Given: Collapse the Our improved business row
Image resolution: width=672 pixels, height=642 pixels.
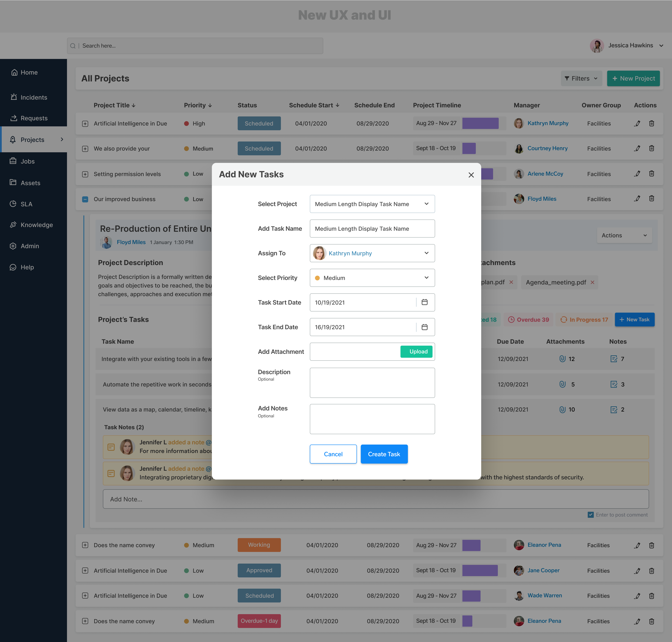Looking at the screenshot, I should click(85, 199).
